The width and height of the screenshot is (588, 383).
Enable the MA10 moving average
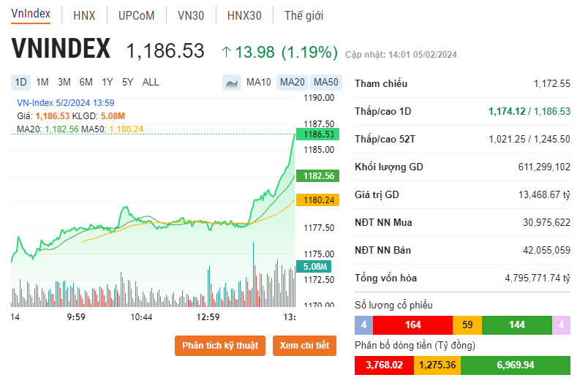259,82
